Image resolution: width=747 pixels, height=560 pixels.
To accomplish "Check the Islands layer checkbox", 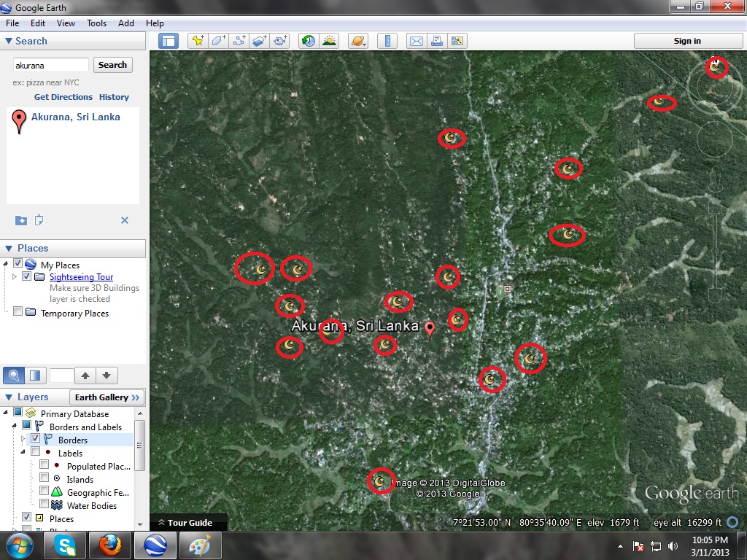I will point(44,478).
